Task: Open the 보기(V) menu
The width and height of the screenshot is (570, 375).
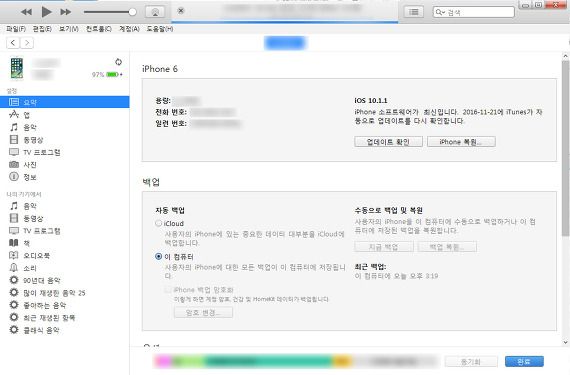Action: (69, 29)
